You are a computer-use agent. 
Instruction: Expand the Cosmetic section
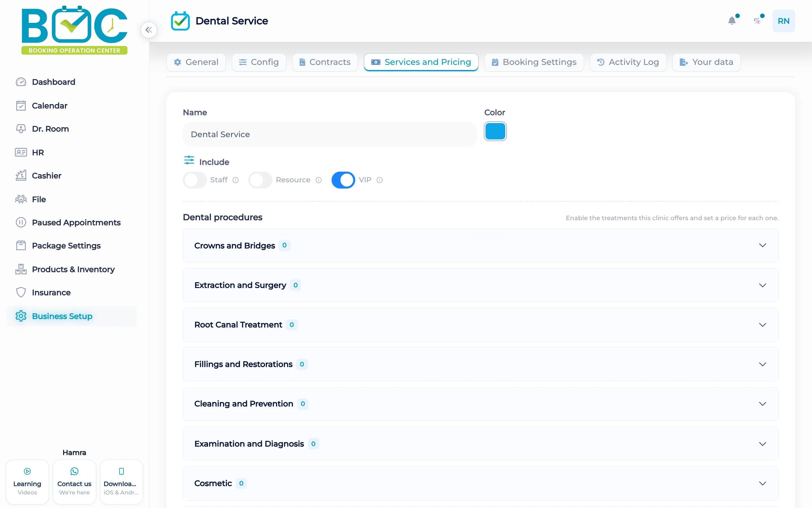pos(480,483)
